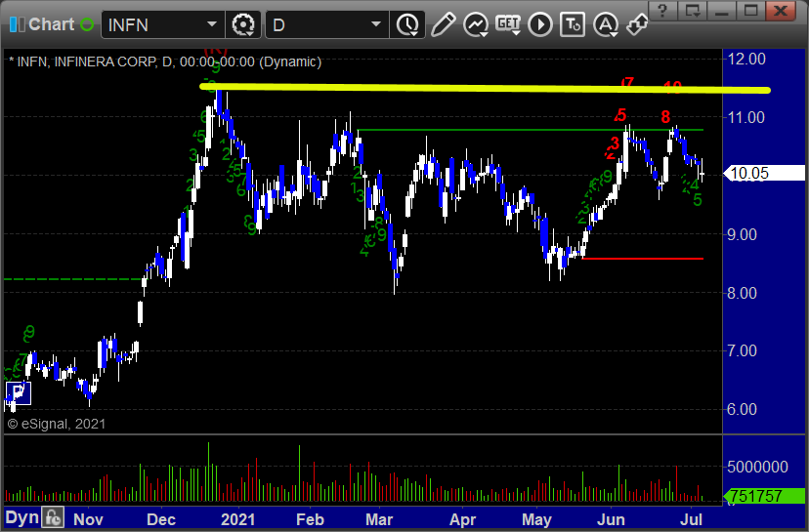Open the GET studies menu
The height and width of the screenshot is (532, 809).
tap(508, 24)
